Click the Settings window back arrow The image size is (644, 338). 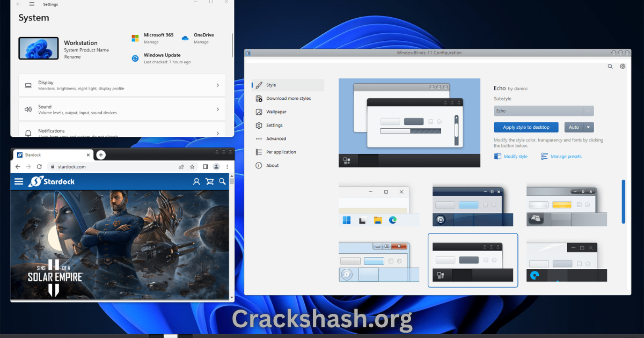[x=19, y=4]
